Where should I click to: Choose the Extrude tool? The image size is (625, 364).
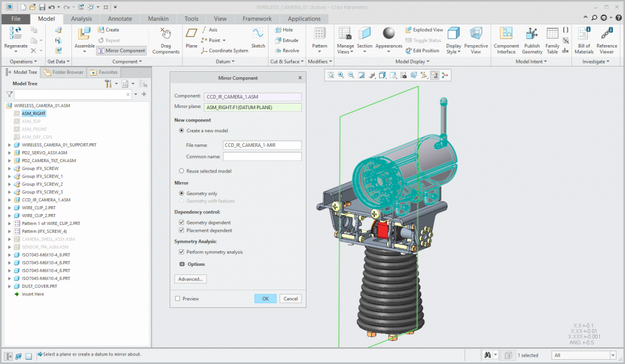coord(287,40)
